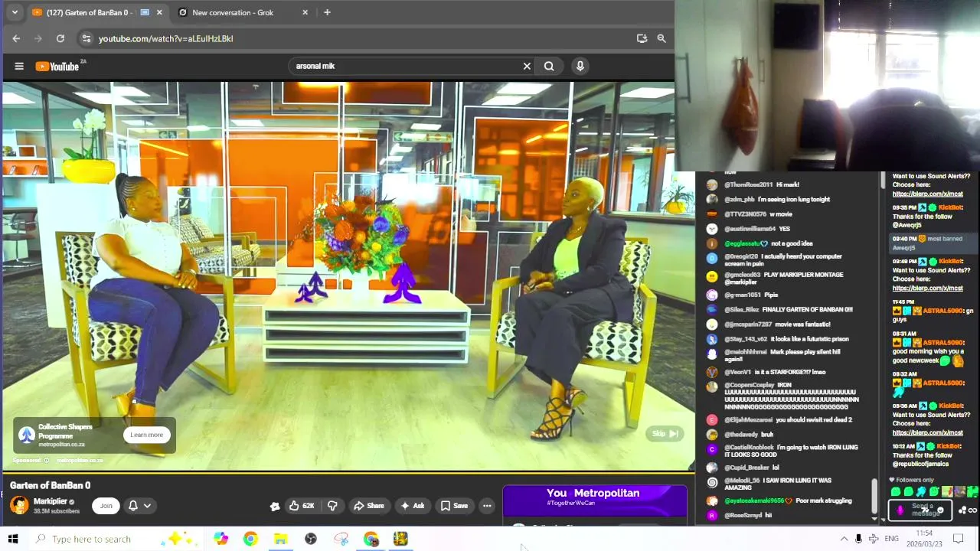Screen dimensions: 980x551
Task: Go back using the browser back arrow
Action: [16, 38]
